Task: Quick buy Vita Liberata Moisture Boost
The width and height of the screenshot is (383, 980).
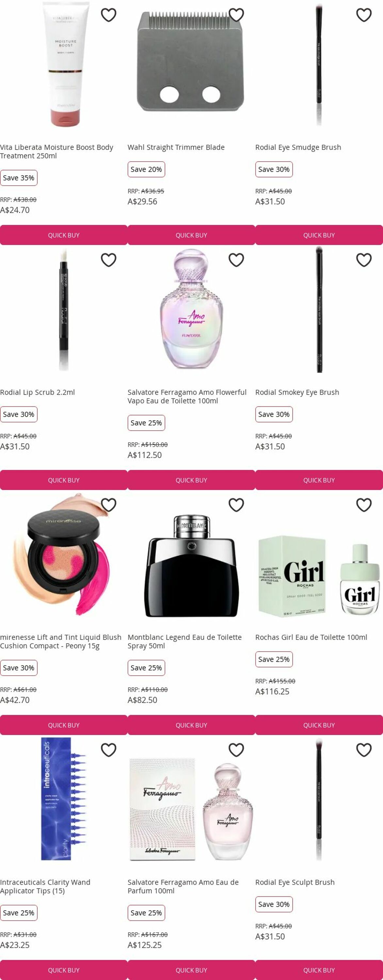Action: pos(64,235)
